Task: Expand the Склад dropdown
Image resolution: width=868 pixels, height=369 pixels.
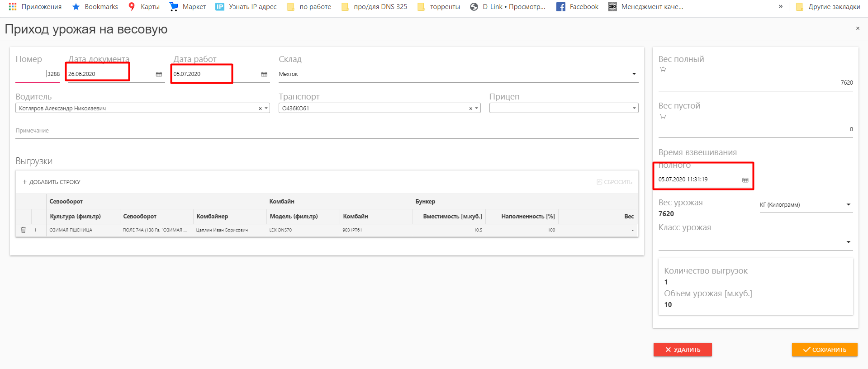Action: (634, 74)
